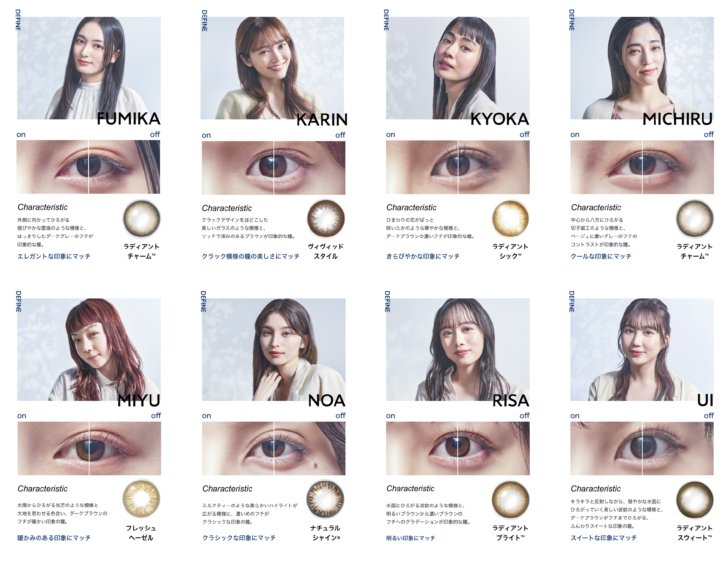Click MIYU's Fresh Hazel lens icon

point(141,499)
